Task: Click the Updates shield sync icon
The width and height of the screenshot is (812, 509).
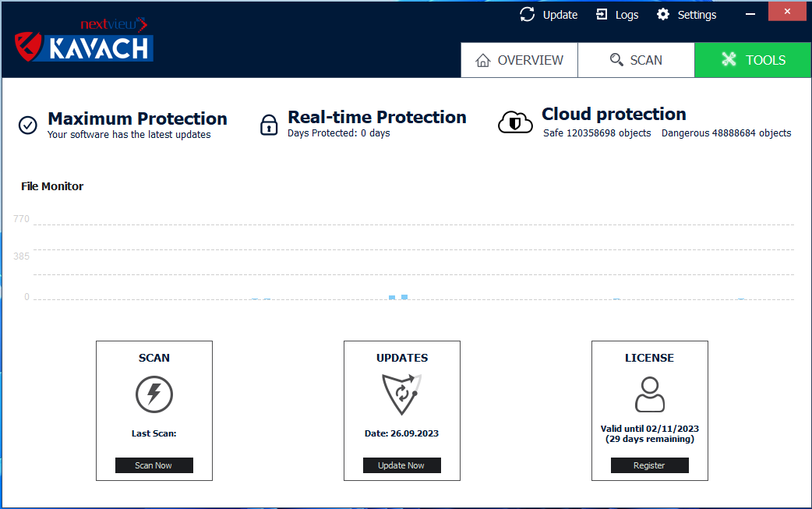Action: point(401,394)
